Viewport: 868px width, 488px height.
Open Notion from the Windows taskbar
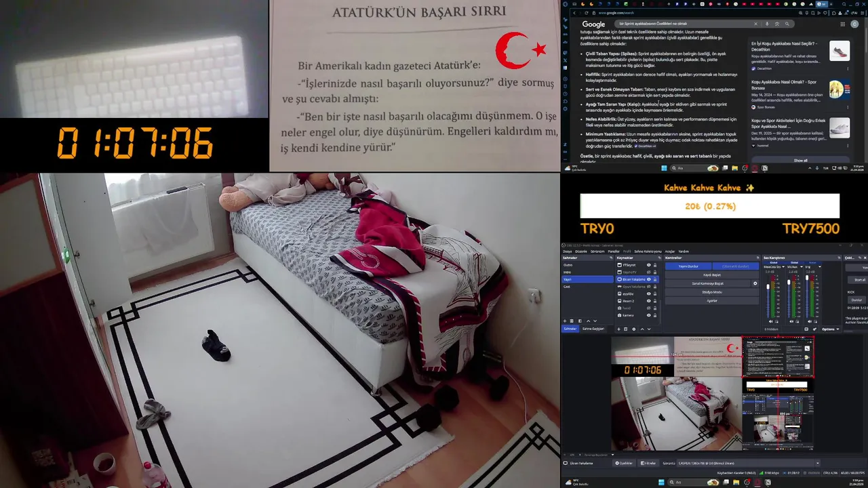768,482
